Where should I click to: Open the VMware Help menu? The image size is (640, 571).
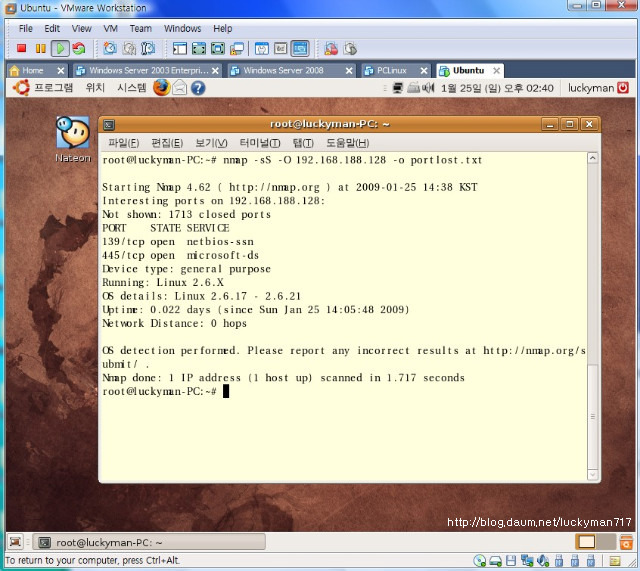222,29
